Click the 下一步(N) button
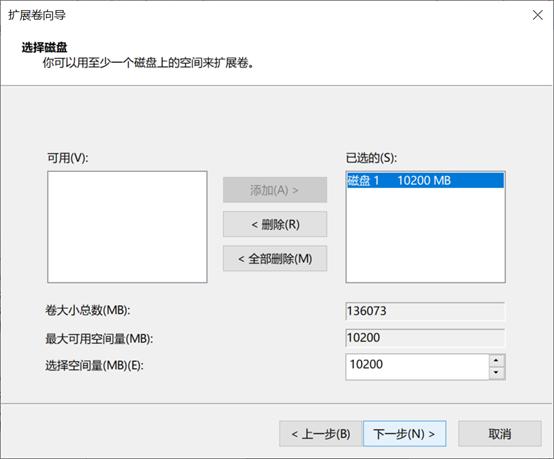The width and height of the screenshot is (554, 459). (405, 434)
